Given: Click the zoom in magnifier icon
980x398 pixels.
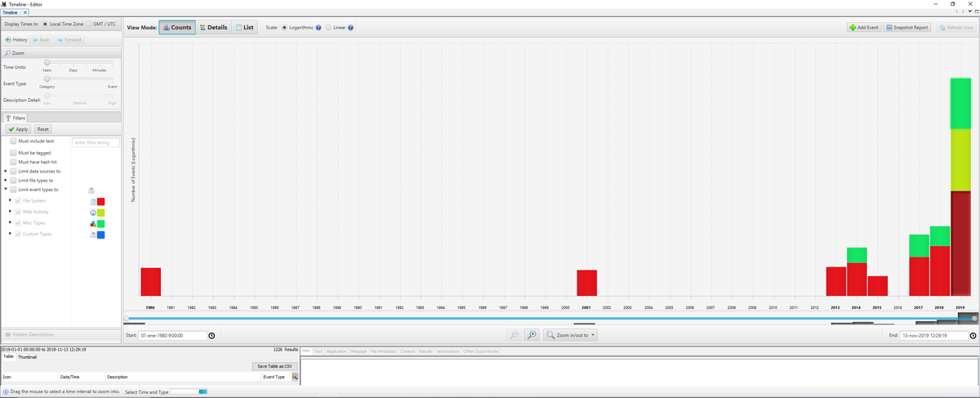Looking at the screenshot, I should tap(532, 335).
